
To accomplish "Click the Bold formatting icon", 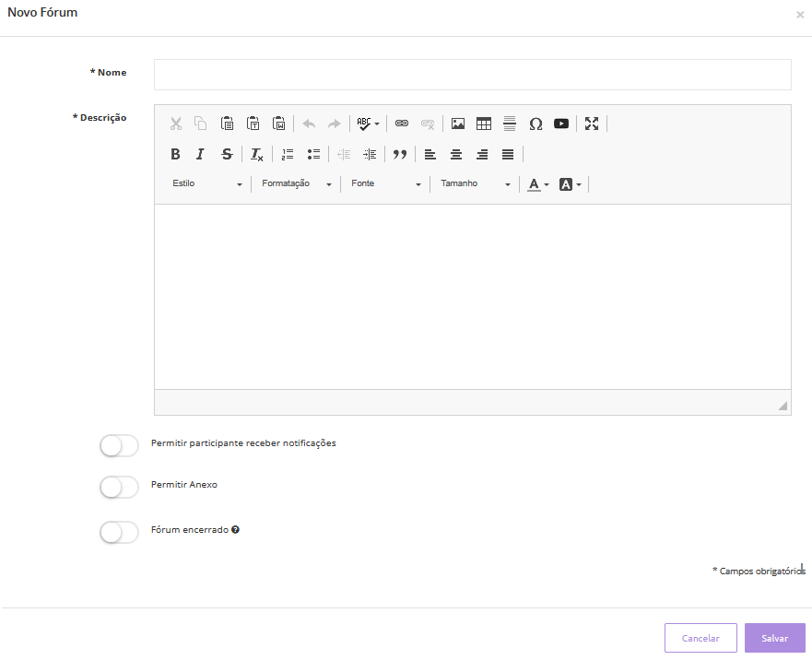I will [175, 154].
